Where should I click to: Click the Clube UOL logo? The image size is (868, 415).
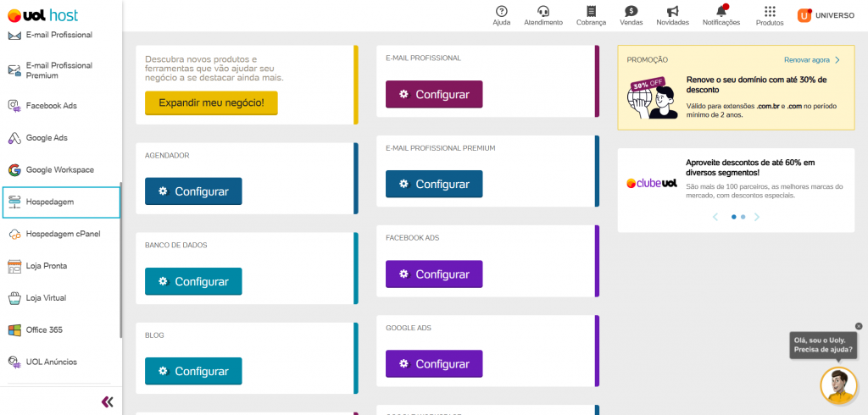(652, 183)
